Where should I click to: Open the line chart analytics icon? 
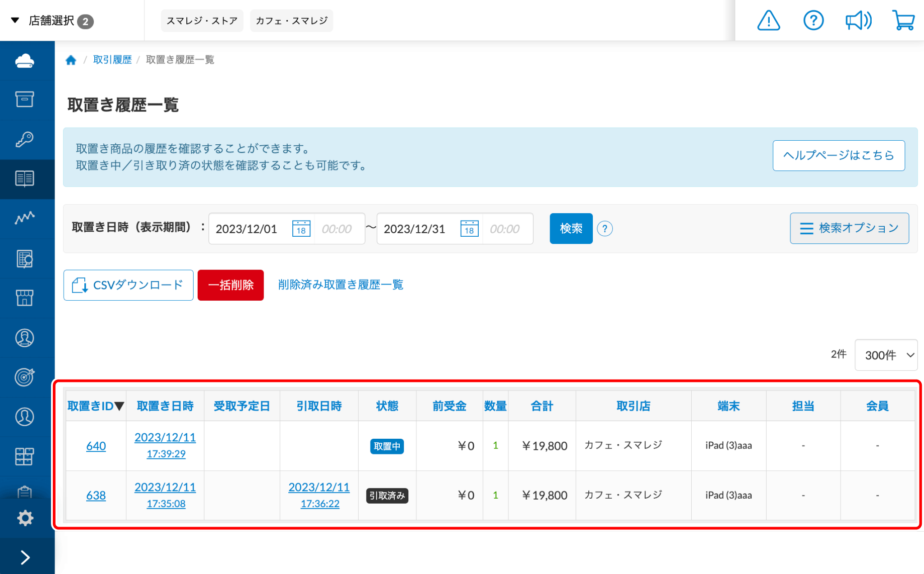[x=25, y=218]
